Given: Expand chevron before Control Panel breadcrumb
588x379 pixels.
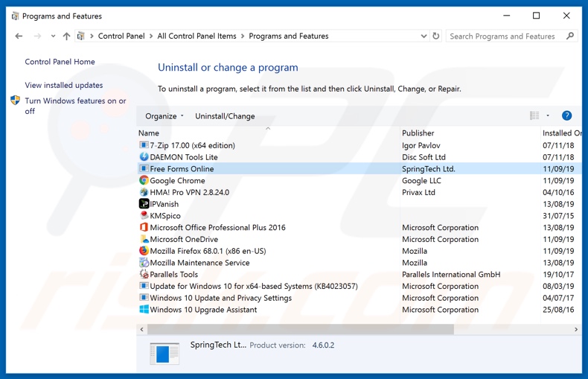Looking at the screenshot, I should coord(92,36).
